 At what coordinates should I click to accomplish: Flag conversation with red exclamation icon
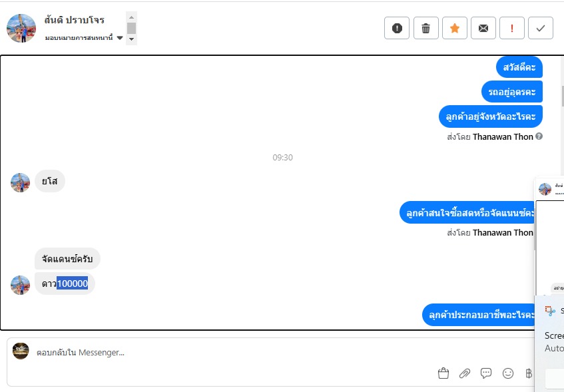coord(512,28)
